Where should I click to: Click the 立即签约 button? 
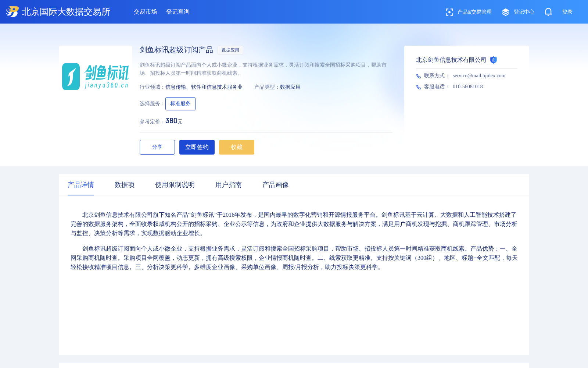197,147
